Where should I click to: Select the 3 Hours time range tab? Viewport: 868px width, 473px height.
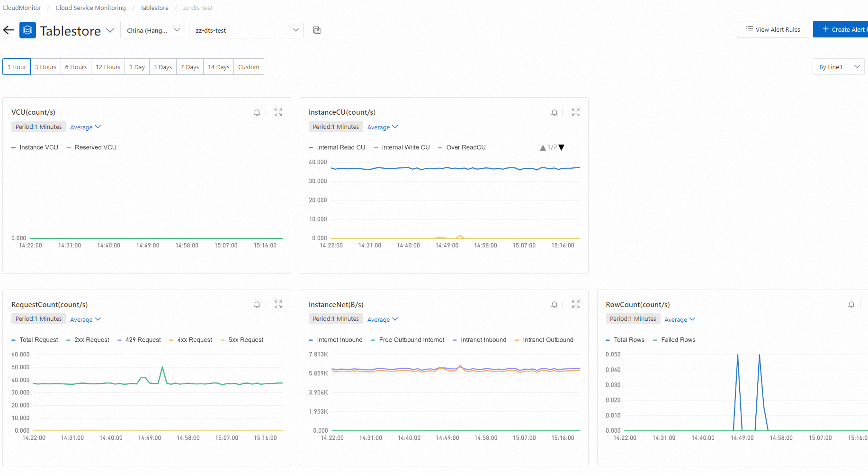(45, 67)
